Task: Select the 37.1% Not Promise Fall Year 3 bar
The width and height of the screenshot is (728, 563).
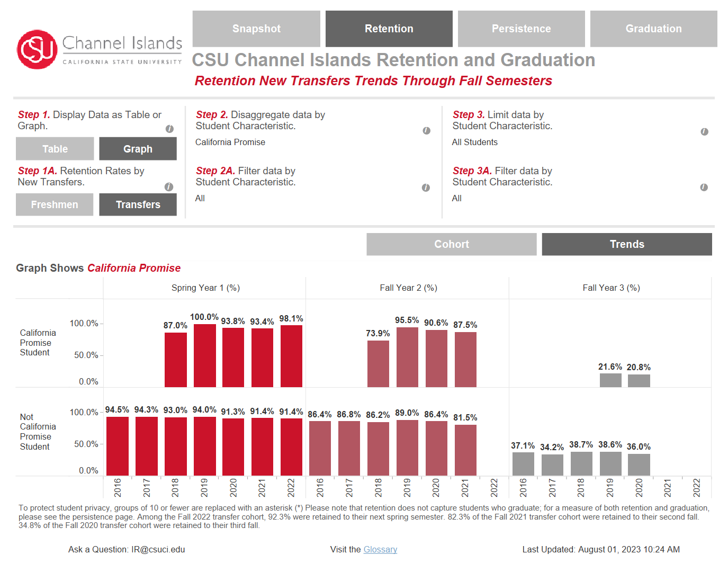Action: (x=523, y=464)
